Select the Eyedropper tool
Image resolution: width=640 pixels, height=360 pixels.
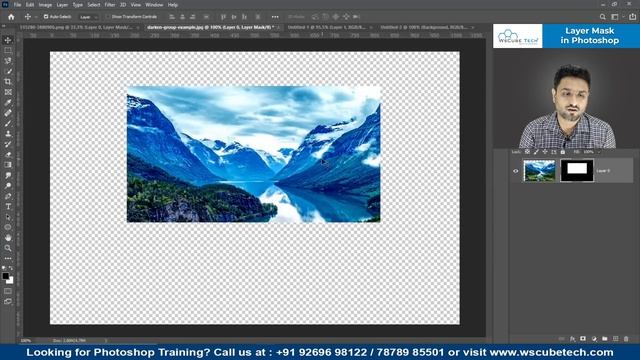pyautogui.click(x=8, y=102)
